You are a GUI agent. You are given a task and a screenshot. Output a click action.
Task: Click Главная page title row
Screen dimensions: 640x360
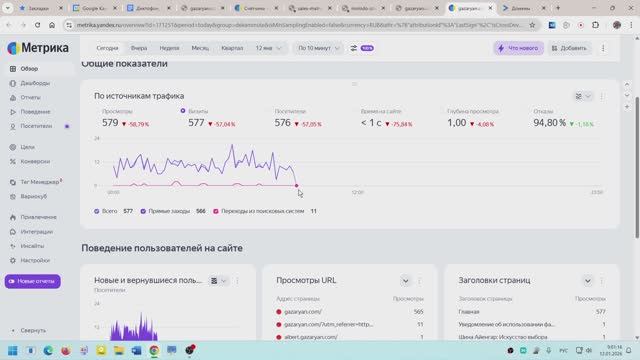(x=532, y=312)
